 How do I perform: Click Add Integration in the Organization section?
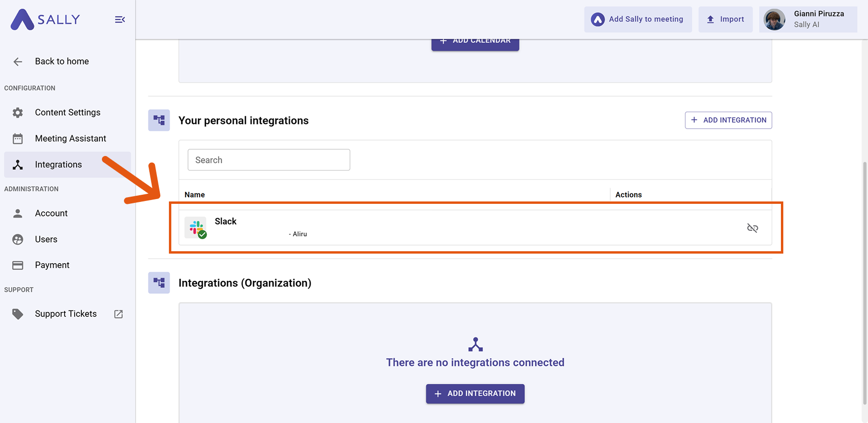pyautogui.click(x=475, y=393)
